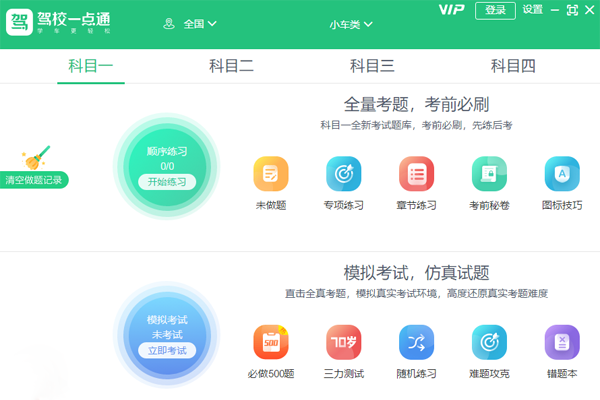Open the 设置 settings menu
Image resolution: width=600 pixels, height=400 pixels.
pyautogui.click(x=532, y=10)
